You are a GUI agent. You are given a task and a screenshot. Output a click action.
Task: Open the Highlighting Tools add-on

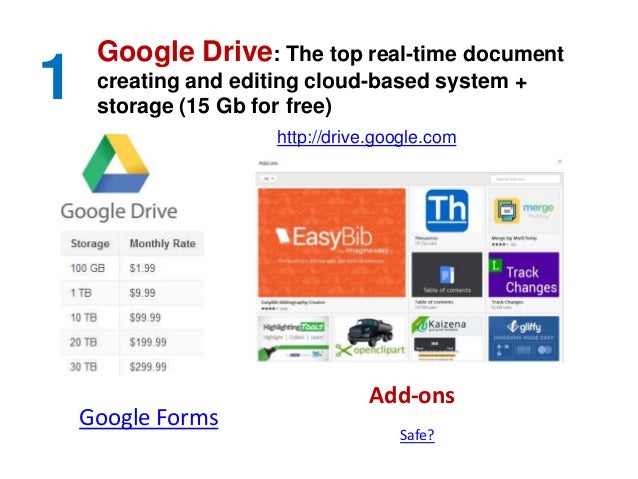[293, 339]
